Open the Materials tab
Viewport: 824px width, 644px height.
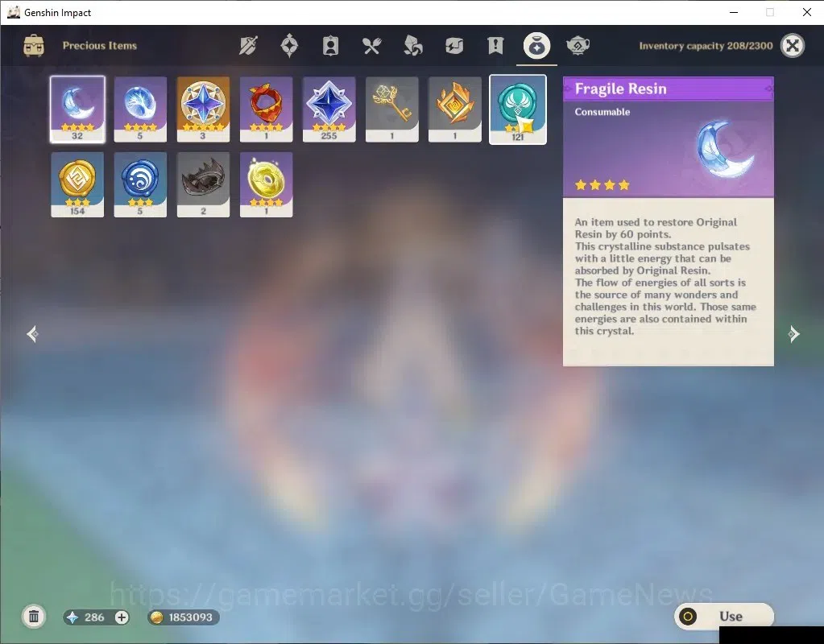click(412, 46)
